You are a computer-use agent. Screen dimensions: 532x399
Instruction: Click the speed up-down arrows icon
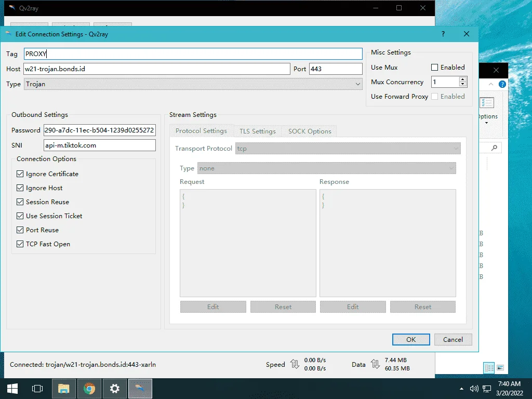295,364
